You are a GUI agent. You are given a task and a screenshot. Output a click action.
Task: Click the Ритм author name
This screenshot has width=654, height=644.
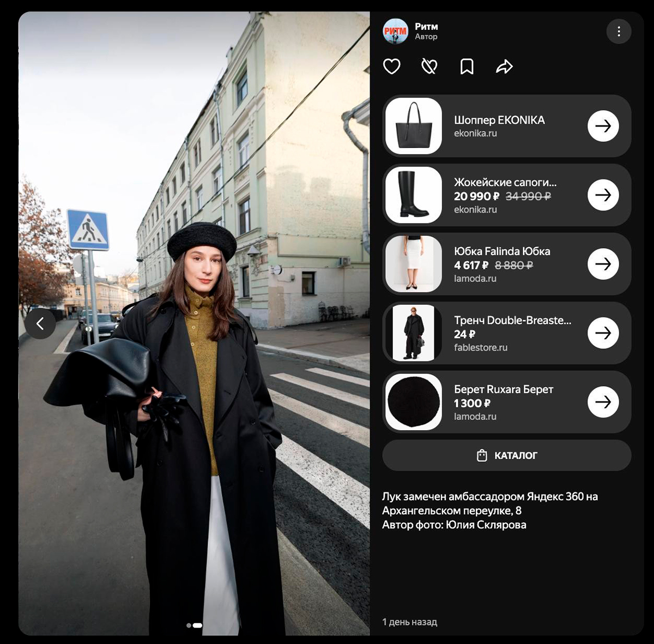tap(426, 26)
